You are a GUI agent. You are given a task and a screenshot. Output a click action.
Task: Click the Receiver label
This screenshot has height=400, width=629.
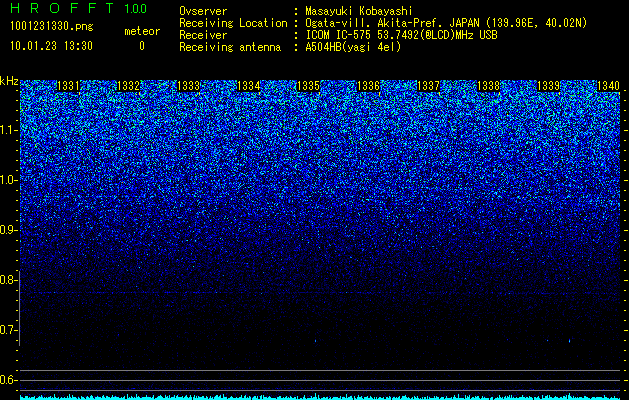[203, 35]
